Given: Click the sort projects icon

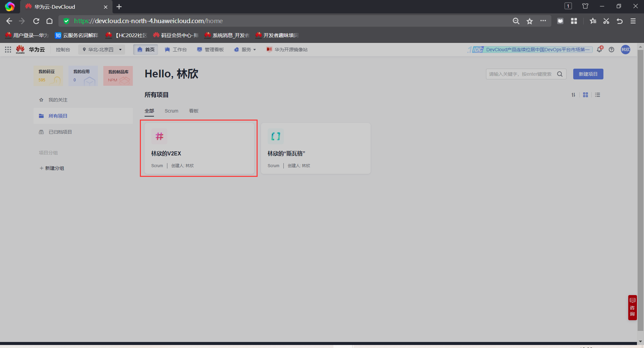Looking at the screenshot, I should pyautogui.click(x=573, y=95).
